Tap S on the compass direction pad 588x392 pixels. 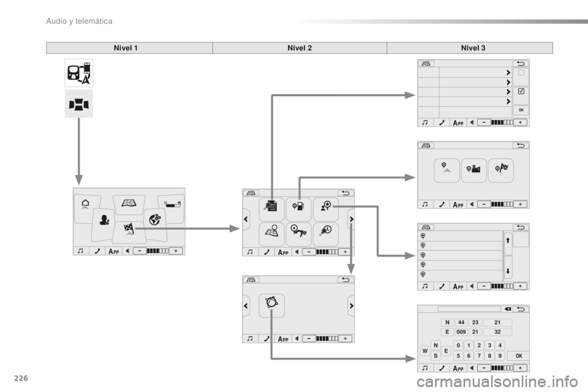[x=435, y=356]
